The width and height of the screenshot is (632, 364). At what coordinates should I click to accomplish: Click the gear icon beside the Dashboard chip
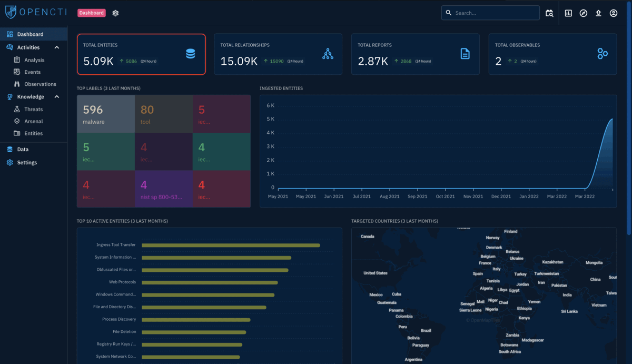115,13
